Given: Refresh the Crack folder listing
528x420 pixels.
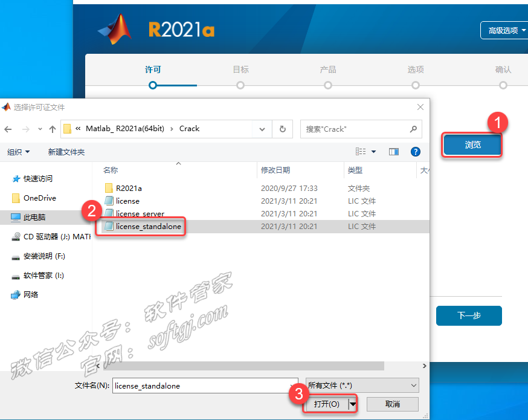Looking at the screenshot, I should [283, 129].
